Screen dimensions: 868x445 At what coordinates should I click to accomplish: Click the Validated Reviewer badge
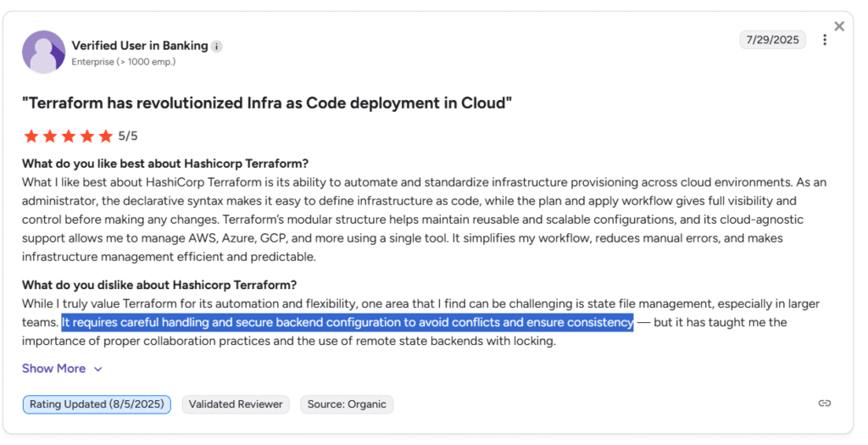(x=236, y=404)
